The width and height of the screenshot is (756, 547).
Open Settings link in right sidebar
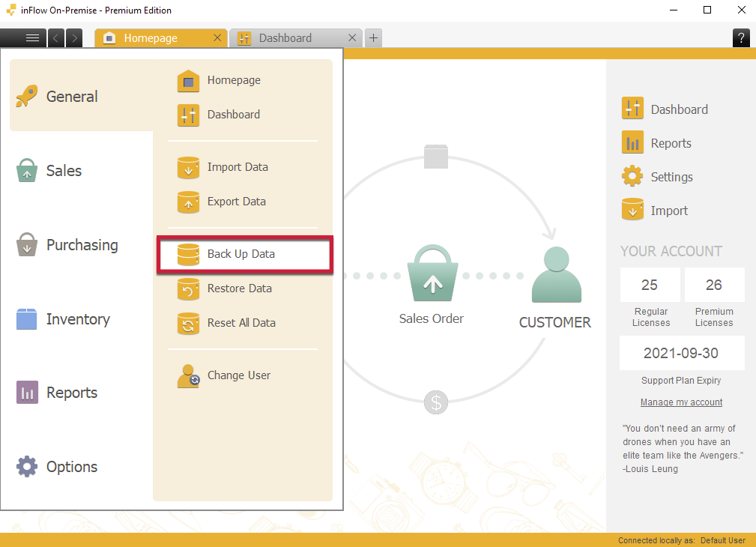coord(671,177)
